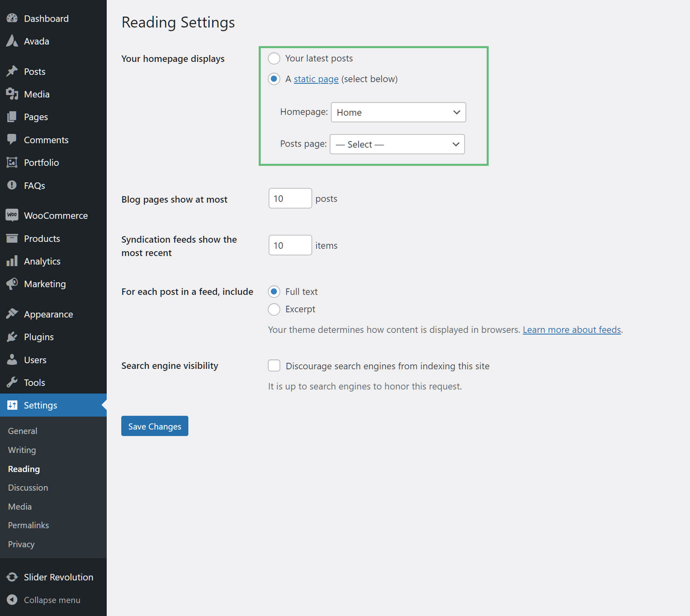
Task: Open the Dashboard menu label
Action: 46,18
